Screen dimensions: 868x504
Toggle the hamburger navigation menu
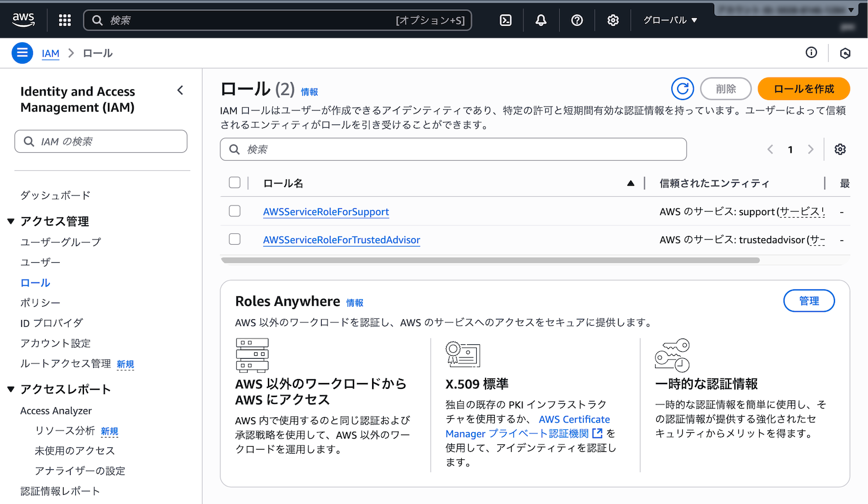tap(22, 53)
